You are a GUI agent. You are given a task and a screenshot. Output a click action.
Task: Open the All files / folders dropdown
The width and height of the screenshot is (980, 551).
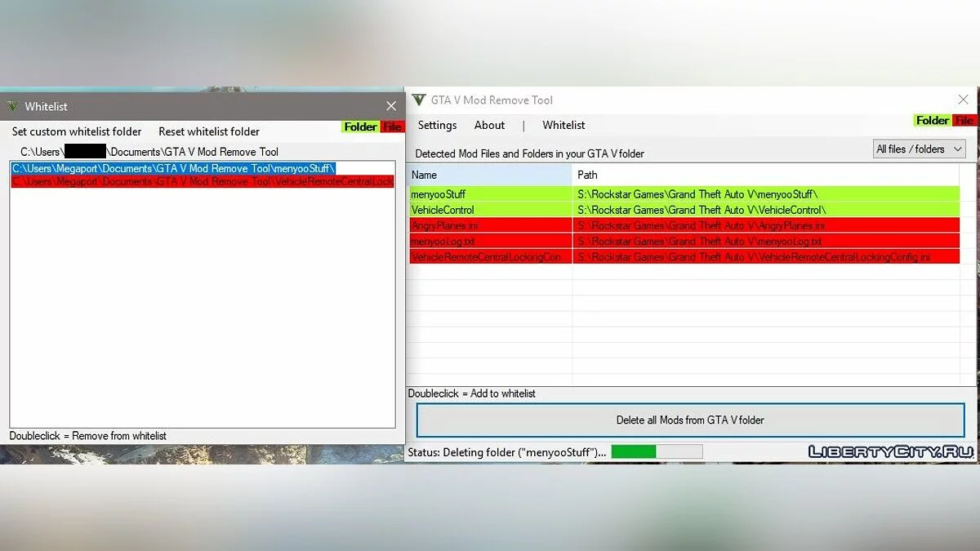(919, 149)
